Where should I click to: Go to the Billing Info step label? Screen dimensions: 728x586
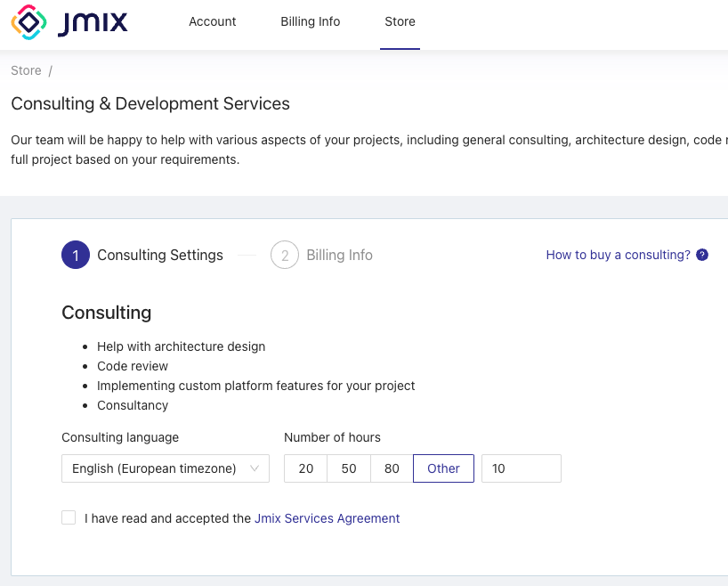click(x=339, y=256)
